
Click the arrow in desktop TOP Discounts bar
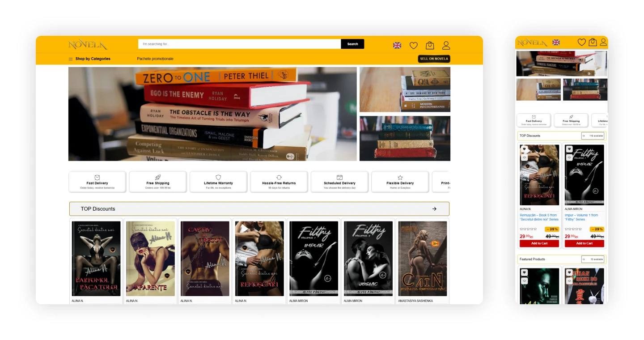pos(434,209)
